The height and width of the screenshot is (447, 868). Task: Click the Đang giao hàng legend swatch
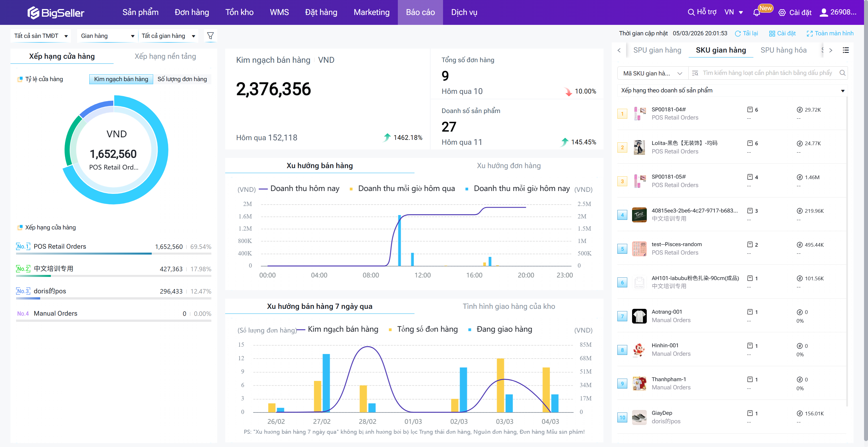click(470, 330)
